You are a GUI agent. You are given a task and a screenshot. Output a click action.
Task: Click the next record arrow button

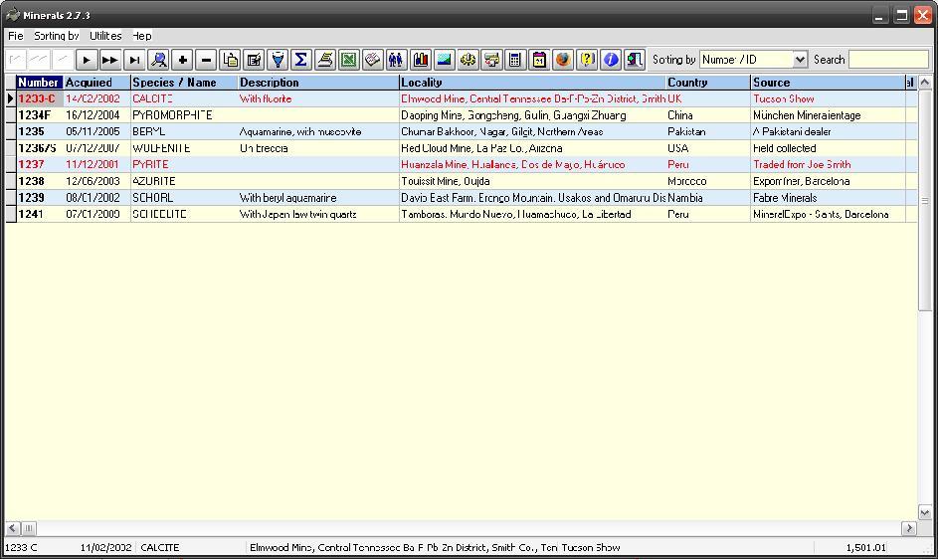coord(87,60)
